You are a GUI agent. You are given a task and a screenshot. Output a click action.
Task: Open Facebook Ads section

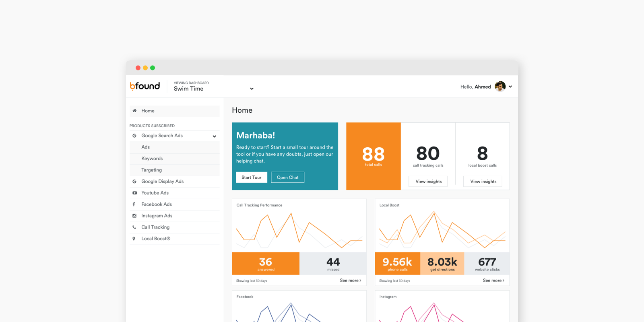point(175,204)
